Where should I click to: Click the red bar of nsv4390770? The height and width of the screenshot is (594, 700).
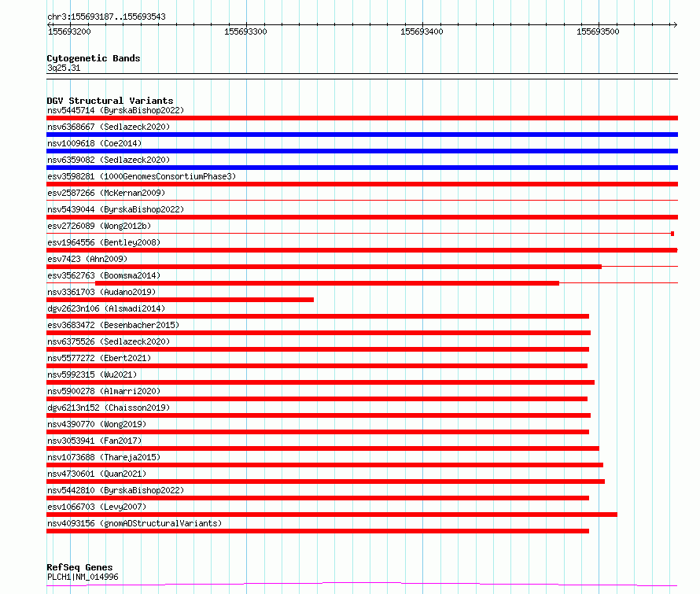318,432
